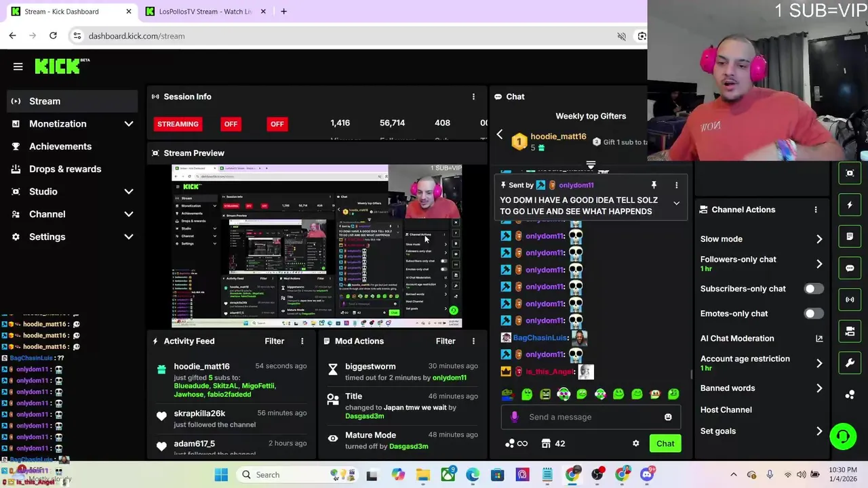The image size is (868, 488).
Task: Click Filter in Activity Feed
Action: tap(274, 341)
